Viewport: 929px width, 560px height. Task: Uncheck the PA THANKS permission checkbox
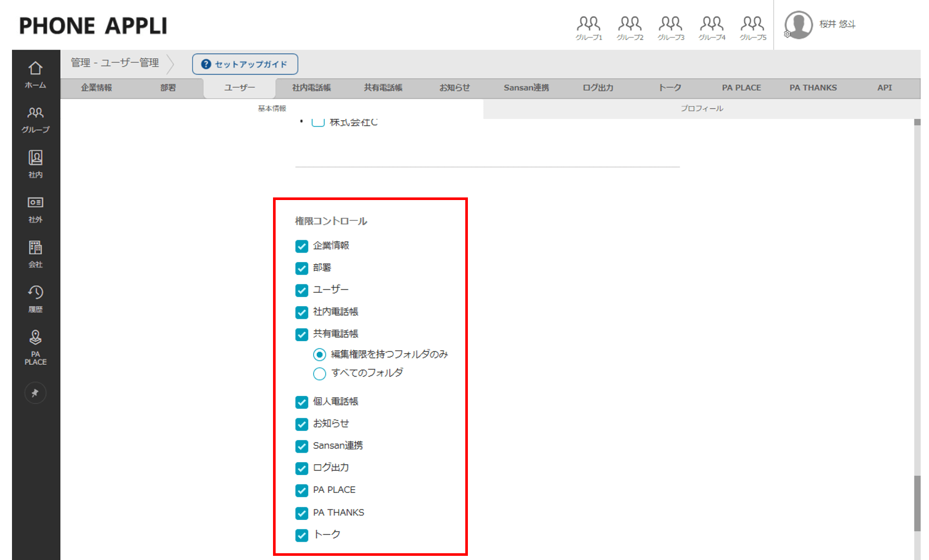302,513
